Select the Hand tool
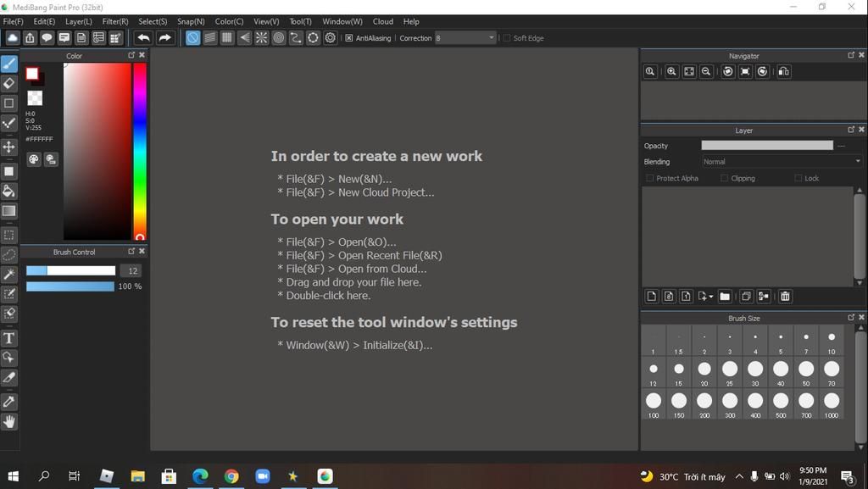Image resolution: width=868 pixels, height=489 pixels. click(8, 421)
